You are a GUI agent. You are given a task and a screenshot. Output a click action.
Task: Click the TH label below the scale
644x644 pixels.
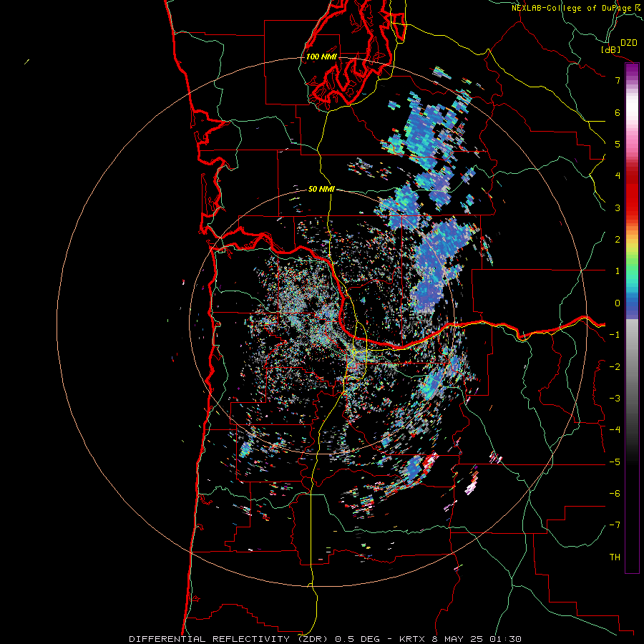(x=615, y=557)
